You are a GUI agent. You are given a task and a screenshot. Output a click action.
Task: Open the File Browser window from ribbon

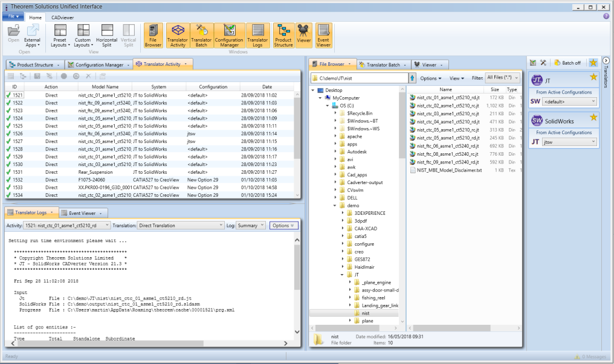tap(153, 35)
